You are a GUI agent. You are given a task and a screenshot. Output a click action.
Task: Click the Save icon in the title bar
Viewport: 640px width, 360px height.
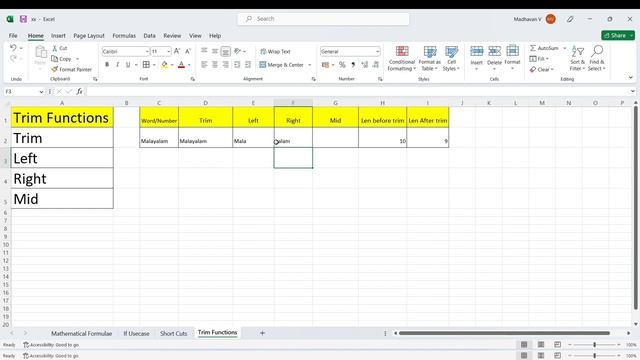click(23, 19)
